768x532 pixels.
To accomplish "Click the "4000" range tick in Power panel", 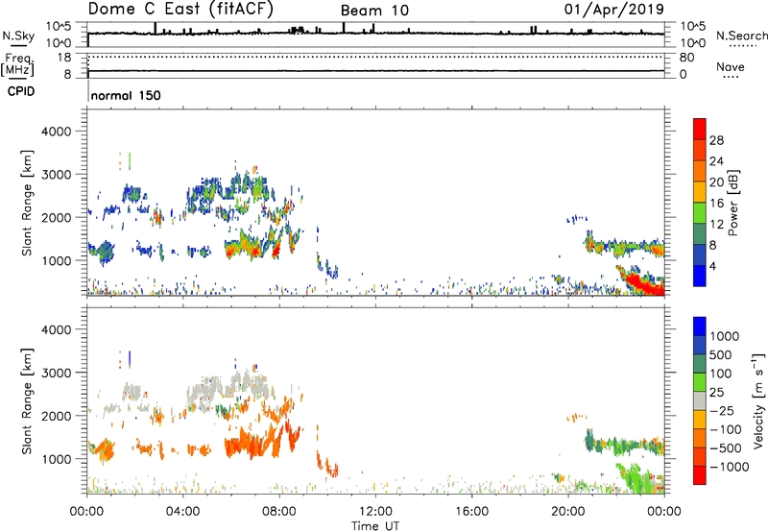I will (x=56, y=132).
